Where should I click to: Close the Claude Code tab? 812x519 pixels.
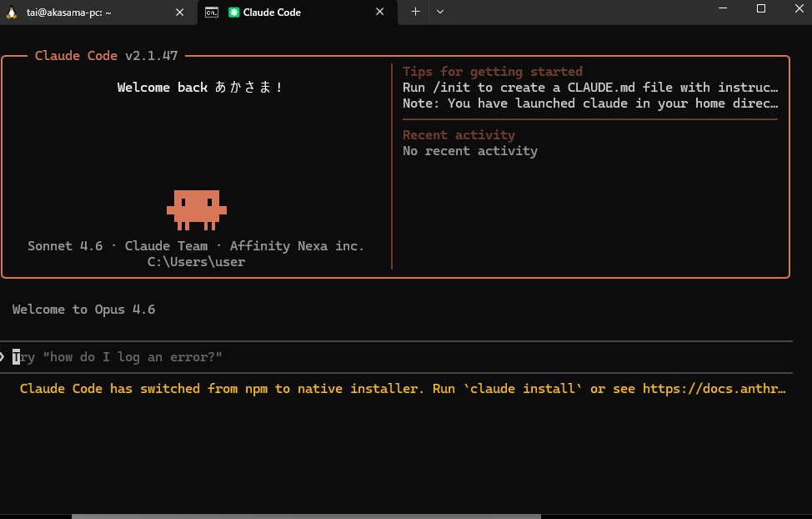pyautogui.click(x=379, y=12)
